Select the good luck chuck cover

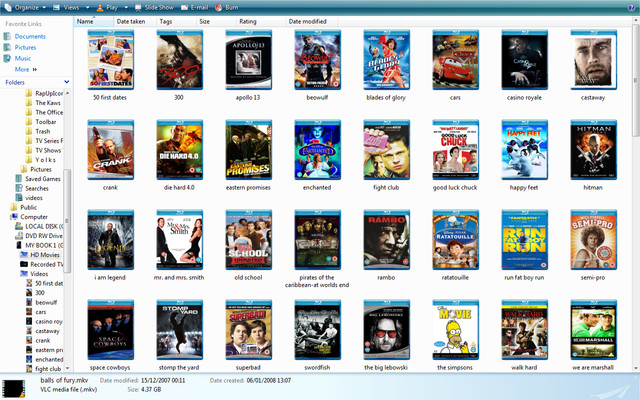tap(455, 150)
